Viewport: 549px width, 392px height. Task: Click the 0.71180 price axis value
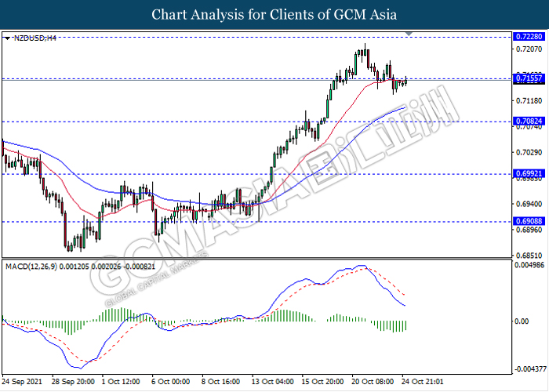click(529, 101)
